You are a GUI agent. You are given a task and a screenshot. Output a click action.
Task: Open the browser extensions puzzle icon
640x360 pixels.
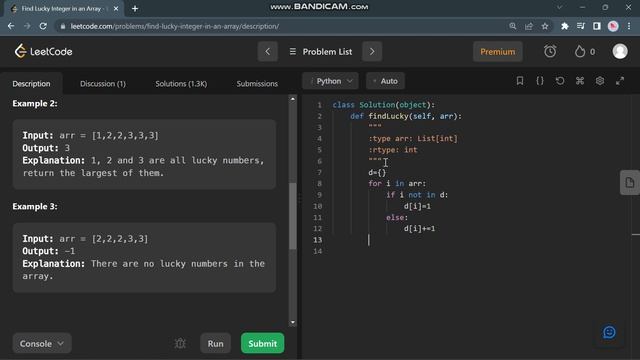pyautogui.click(x=564, y=26)
